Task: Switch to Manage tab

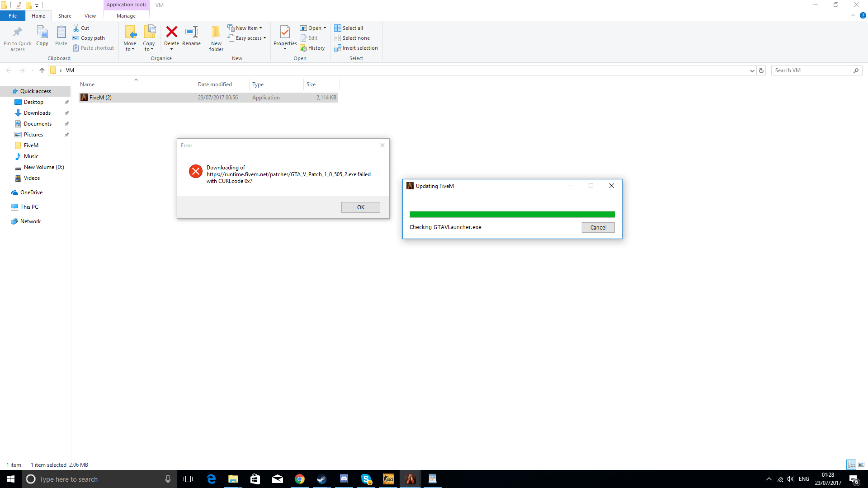Action: (x=126, y=16)
